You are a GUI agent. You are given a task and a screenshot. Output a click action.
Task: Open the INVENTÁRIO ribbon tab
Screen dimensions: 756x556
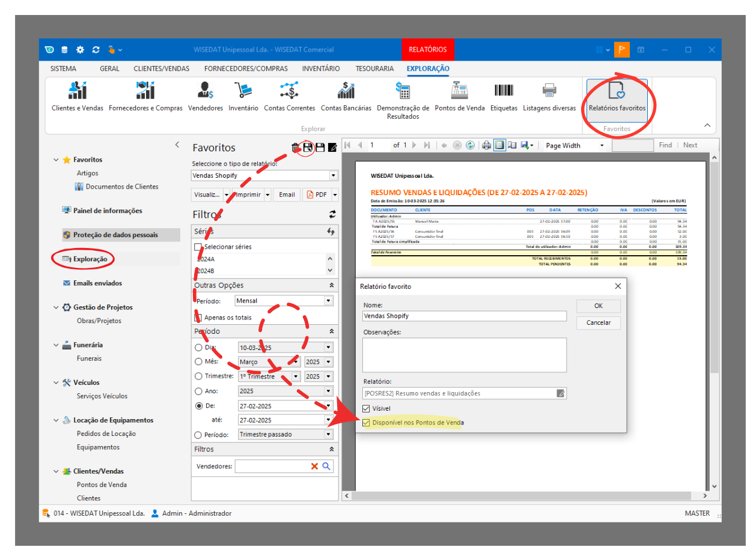pyautogui.click(x=321, y=68)
